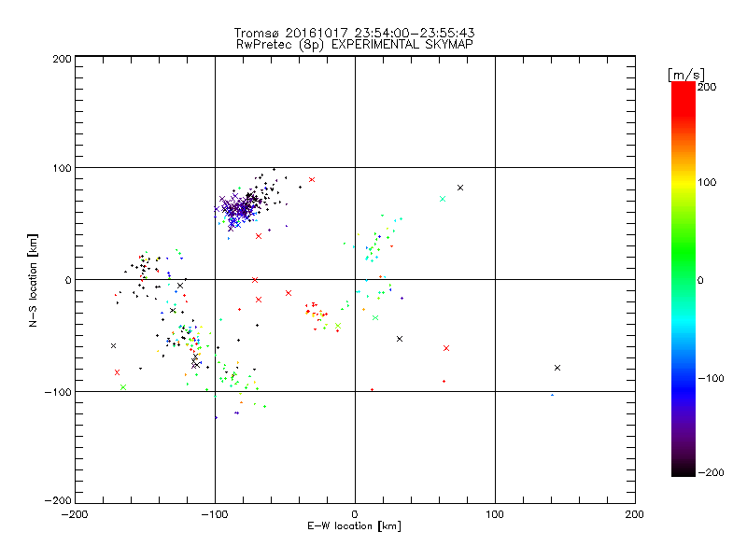The height and width of the screenshot is (560, 747).
Task: Click the '100' label on the colorbar
Action: click(707, 182)
